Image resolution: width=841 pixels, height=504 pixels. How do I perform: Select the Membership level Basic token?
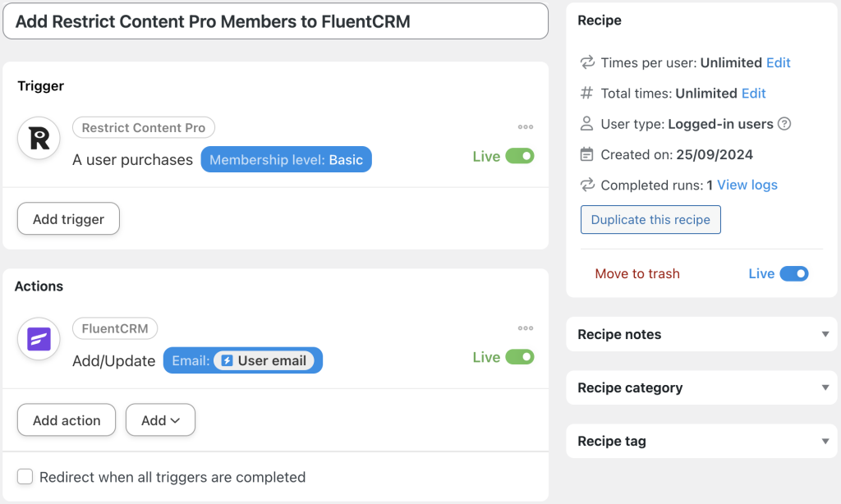click(x=286, y=159)
